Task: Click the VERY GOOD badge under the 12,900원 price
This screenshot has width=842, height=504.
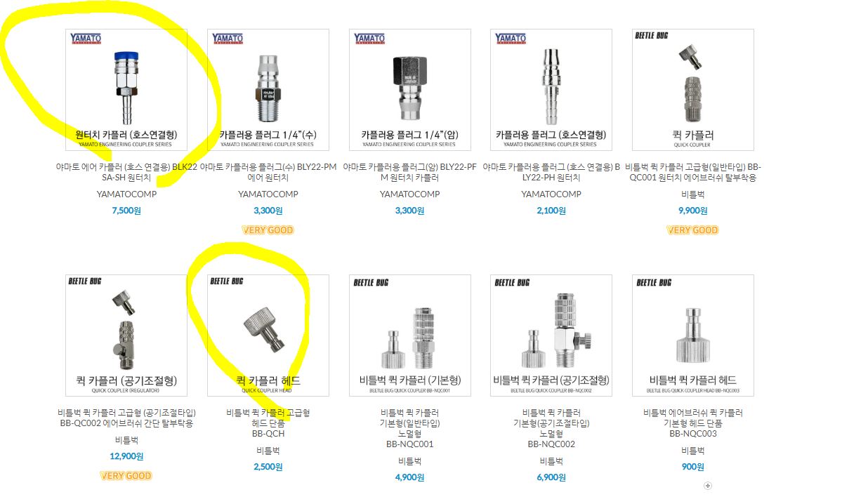Action: point(126,475)
